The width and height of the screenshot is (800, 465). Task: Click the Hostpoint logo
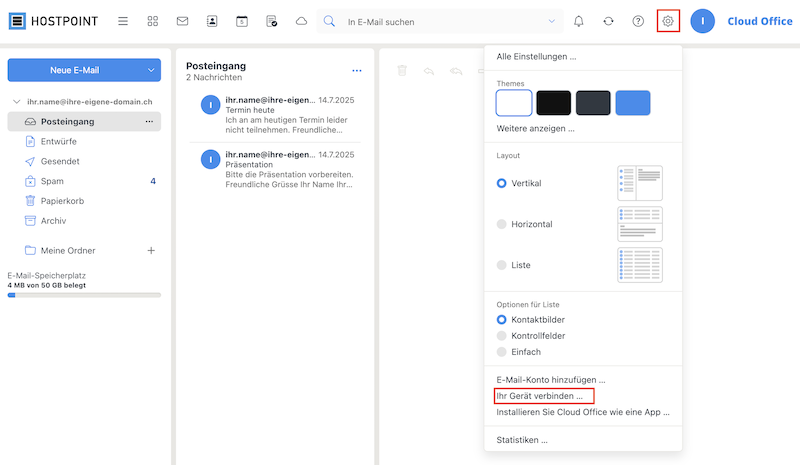[54, 21]
